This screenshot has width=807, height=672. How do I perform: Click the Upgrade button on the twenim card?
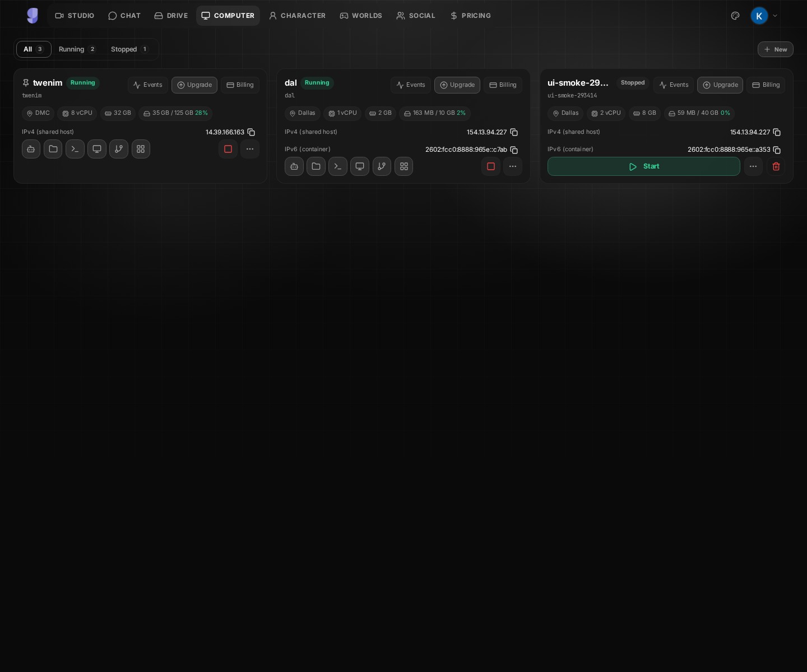coord(194,85)
